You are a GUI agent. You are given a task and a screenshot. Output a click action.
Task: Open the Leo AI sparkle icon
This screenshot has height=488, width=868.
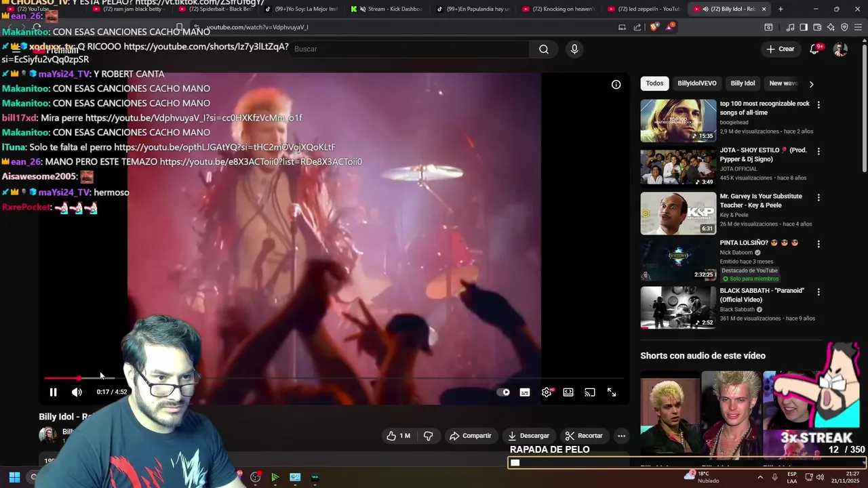click(x=831, y=27)
